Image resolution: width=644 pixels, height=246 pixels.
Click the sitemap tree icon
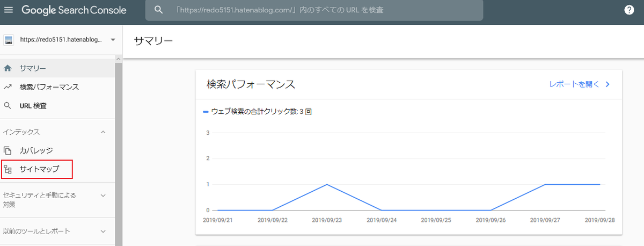pos(8,170)
